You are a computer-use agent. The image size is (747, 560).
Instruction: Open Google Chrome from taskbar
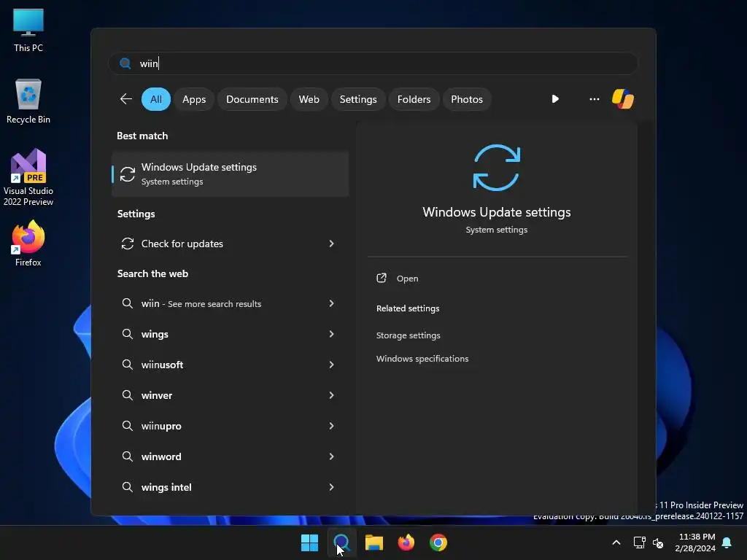pos(438,542)
